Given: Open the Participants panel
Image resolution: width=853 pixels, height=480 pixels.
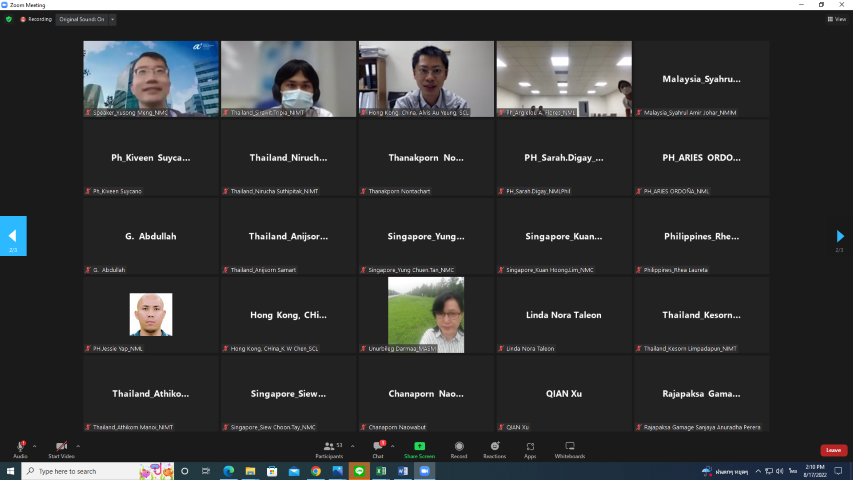Looking at the screenshot, I should (x=328, y=447).
